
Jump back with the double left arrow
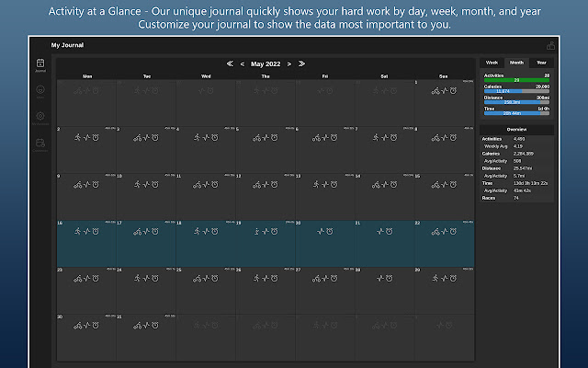click(x=230, y=64)
